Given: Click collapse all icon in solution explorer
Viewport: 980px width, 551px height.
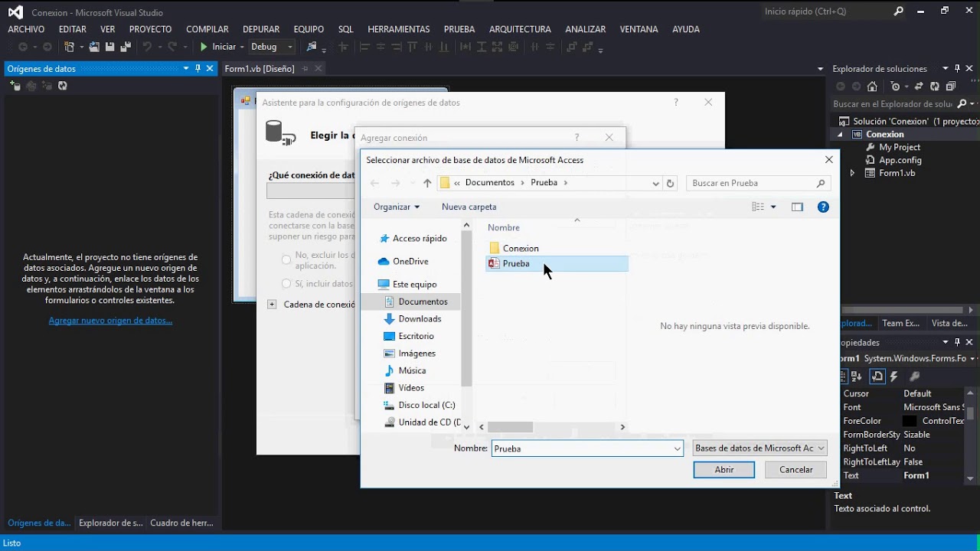Looking at the screenshot, I should coord(950,86).
